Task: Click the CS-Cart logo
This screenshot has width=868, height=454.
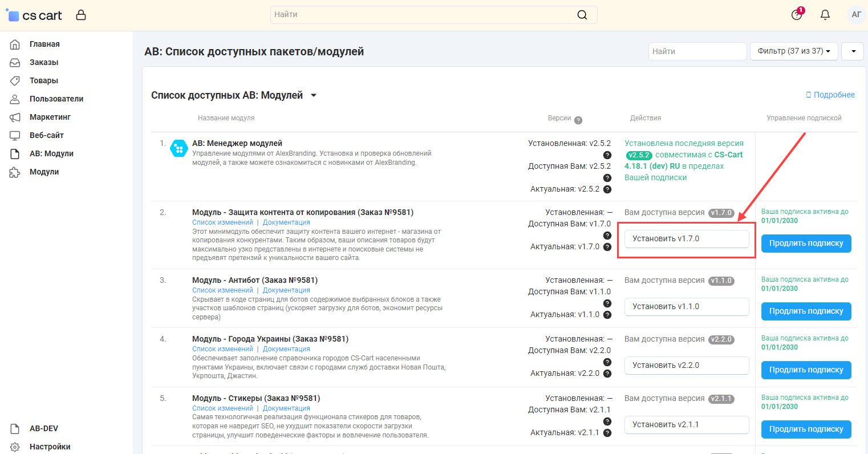Action: click(35, 15)
